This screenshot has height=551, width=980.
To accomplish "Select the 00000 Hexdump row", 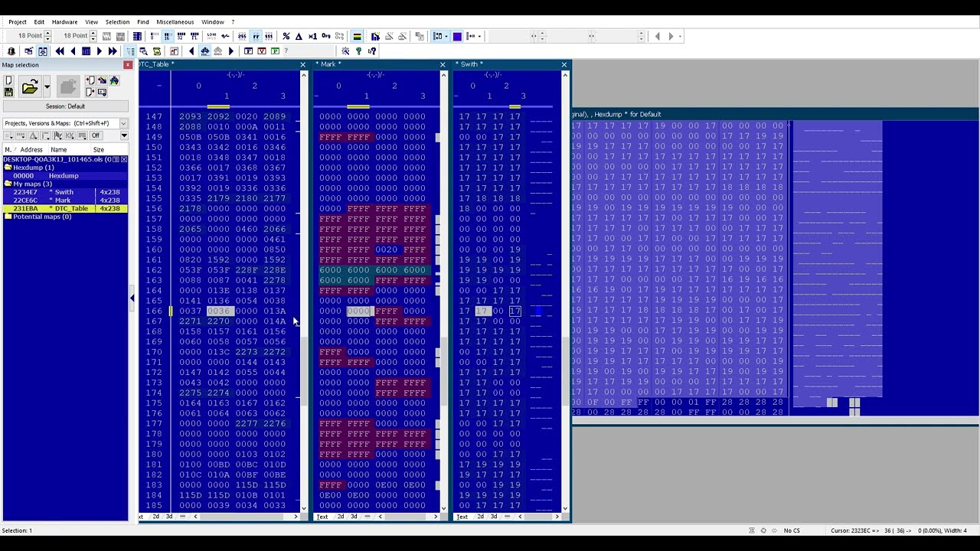I will (x=65, y=175).
